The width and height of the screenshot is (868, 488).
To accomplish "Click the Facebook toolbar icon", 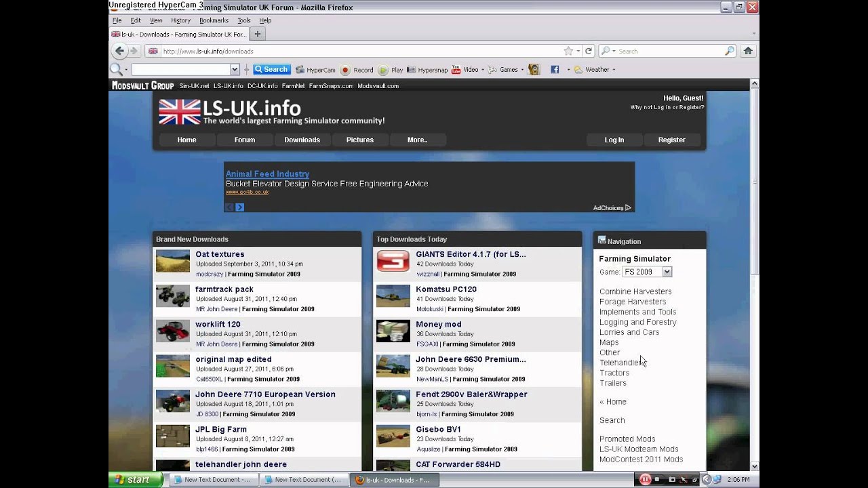I will pyautogui.click(x=555, y=69).
